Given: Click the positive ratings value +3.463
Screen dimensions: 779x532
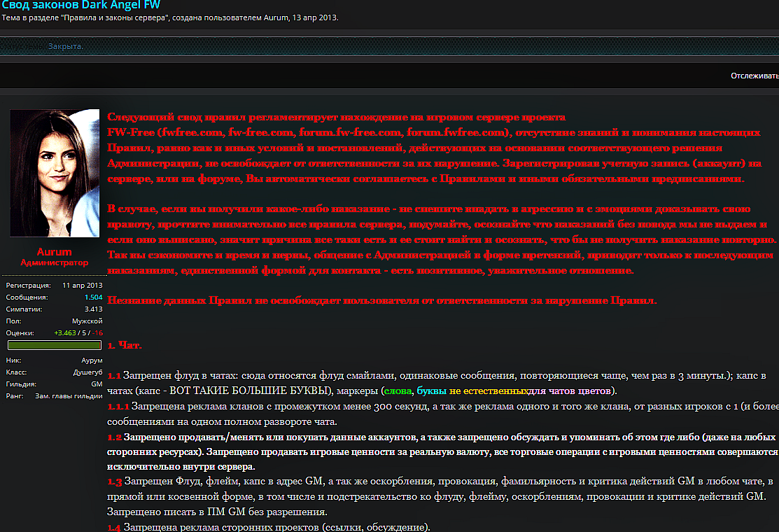Looking at the screenshot, I should pos(67,332).
